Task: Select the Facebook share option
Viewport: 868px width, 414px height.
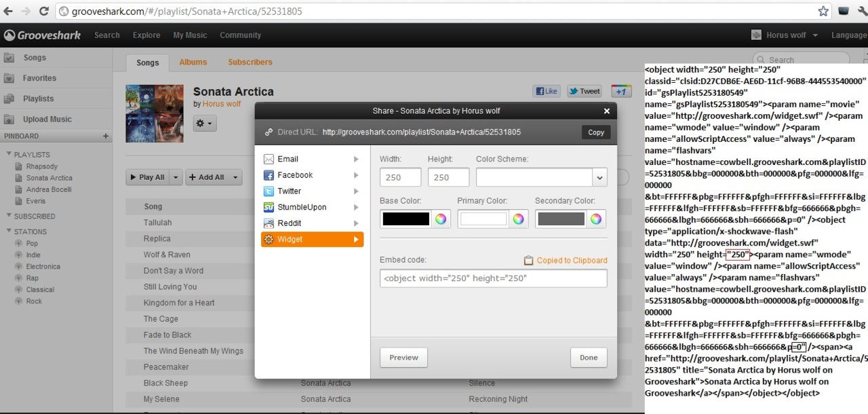Action: click(295, 175)
